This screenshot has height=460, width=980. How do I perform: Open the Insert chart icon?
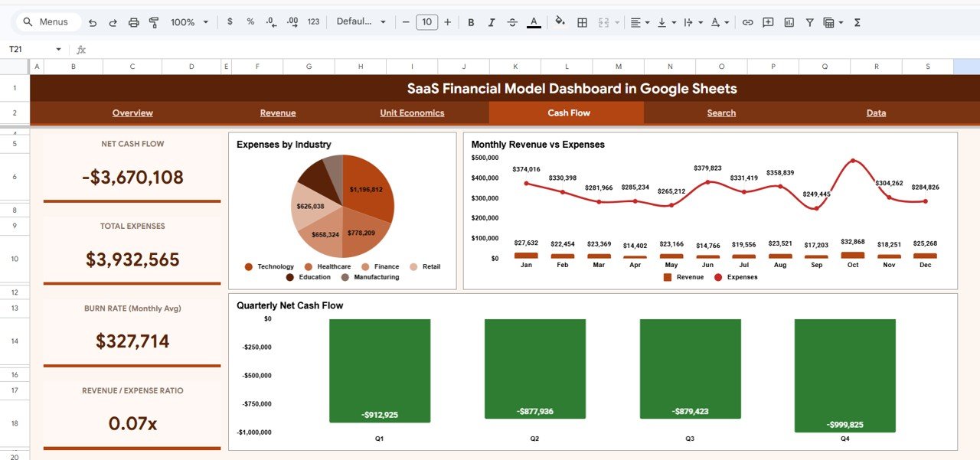789,21
